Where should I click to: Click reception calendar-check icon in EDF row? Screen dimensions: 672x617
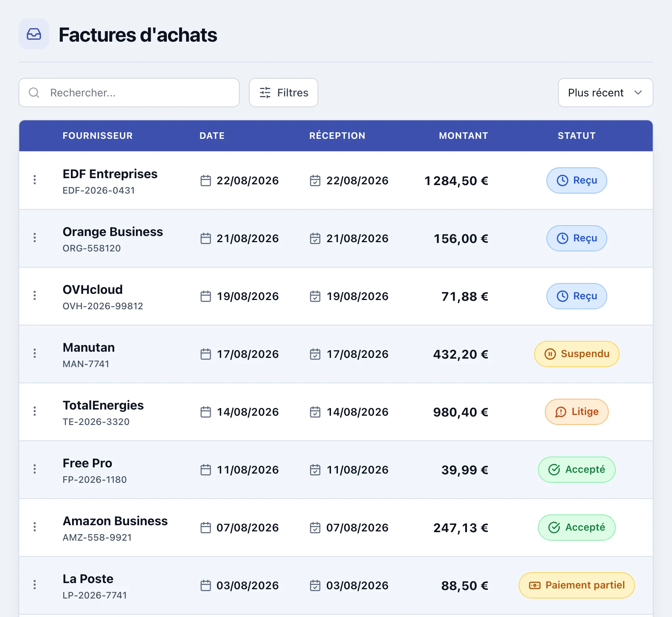315,180
